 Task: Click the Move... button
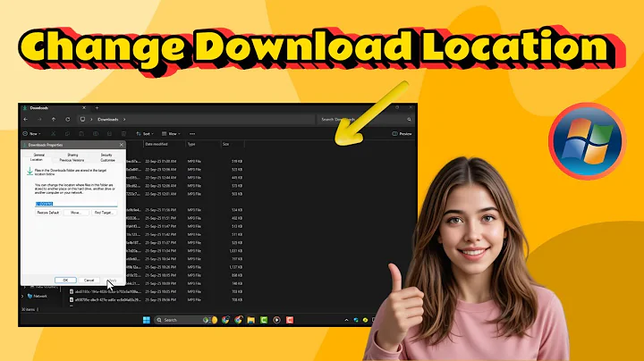coord(76,213)
